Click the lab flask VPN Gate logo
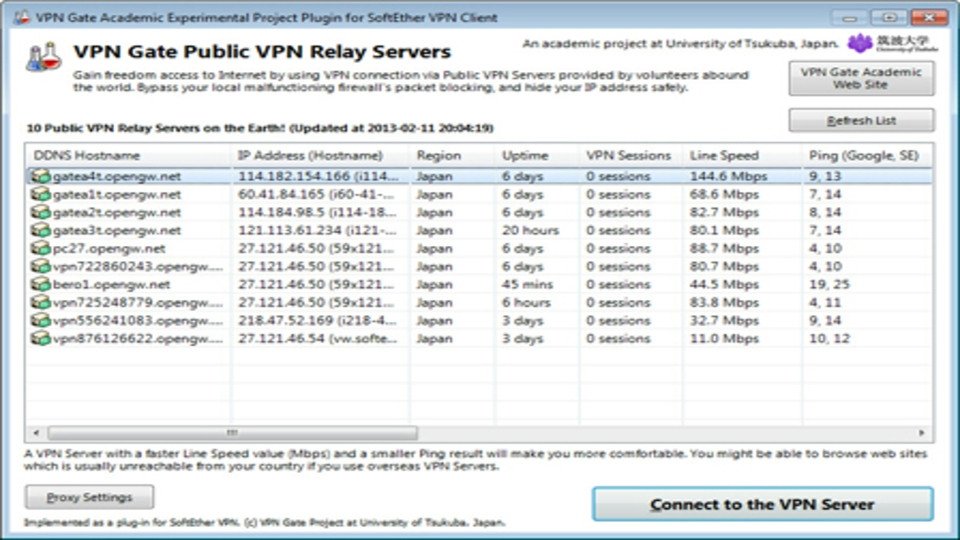 click(43, 57)
